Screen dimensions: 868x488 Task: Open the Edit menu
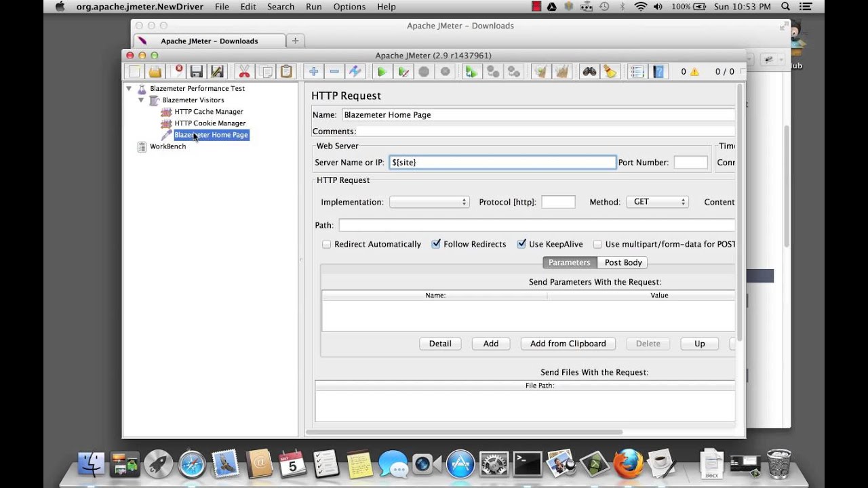248,7
